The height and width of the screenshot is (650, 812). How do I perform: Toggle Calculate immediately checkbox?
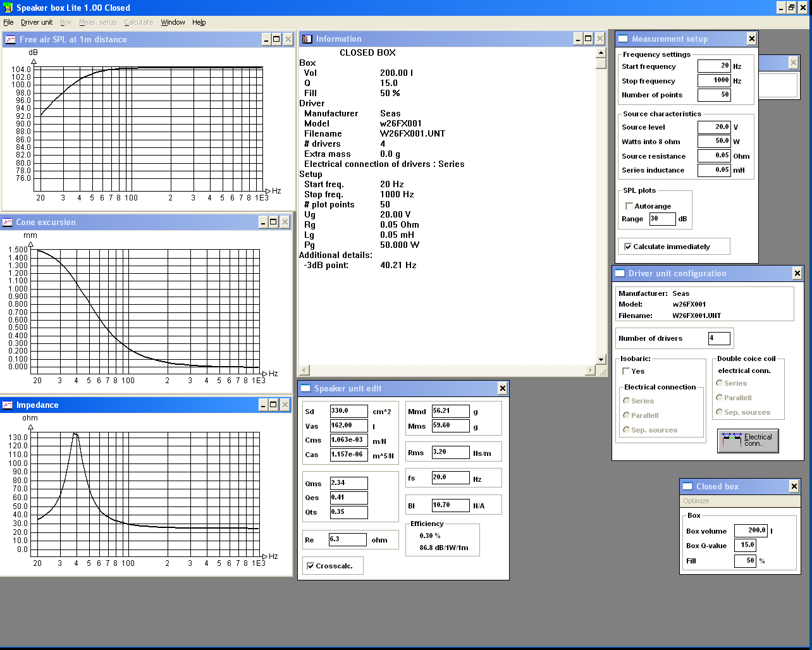628,247
